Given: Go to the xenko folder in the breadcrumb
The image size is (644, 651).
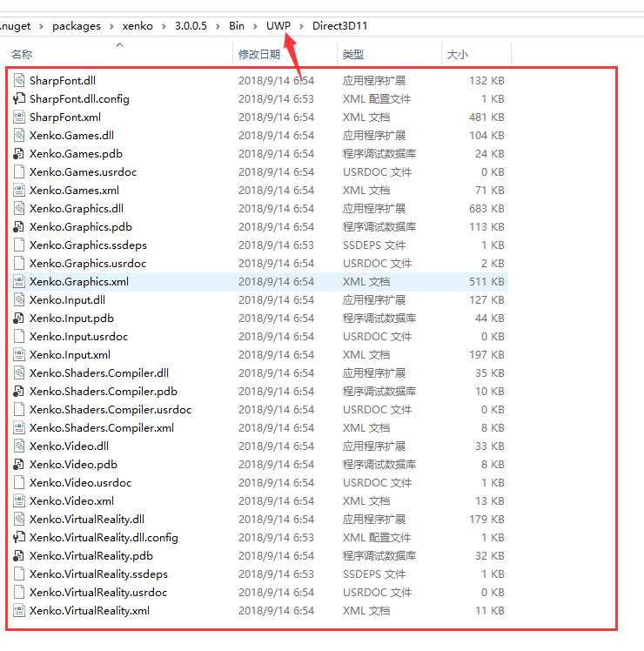Looking at the screenshot, I should click(x=138, y=26).
